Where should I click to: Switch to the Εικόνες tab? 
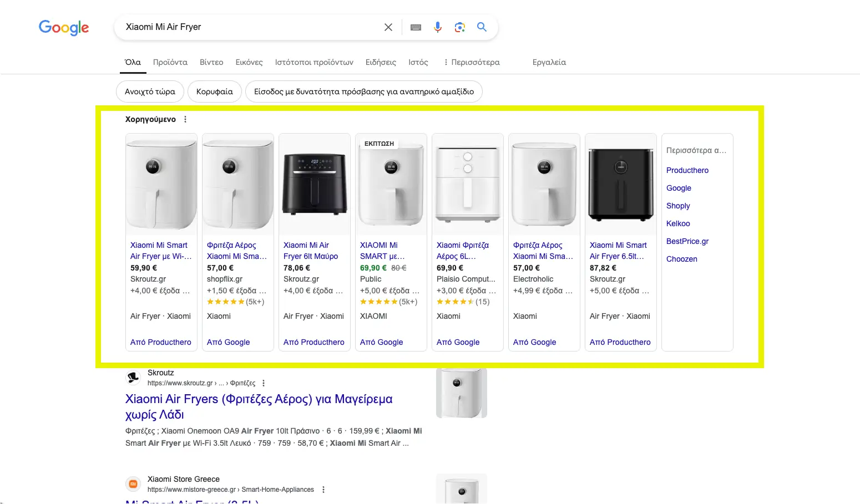(249, 62)
